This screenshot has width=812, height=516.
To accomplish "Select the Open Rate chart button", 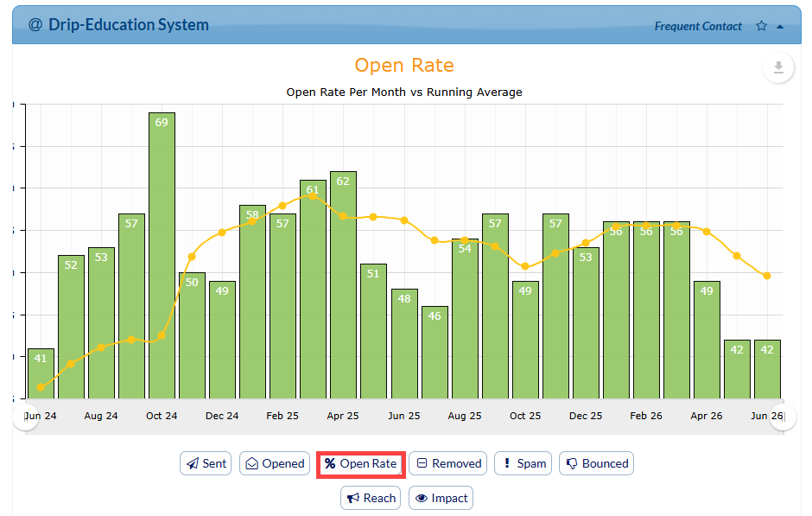I will [361, 463].
